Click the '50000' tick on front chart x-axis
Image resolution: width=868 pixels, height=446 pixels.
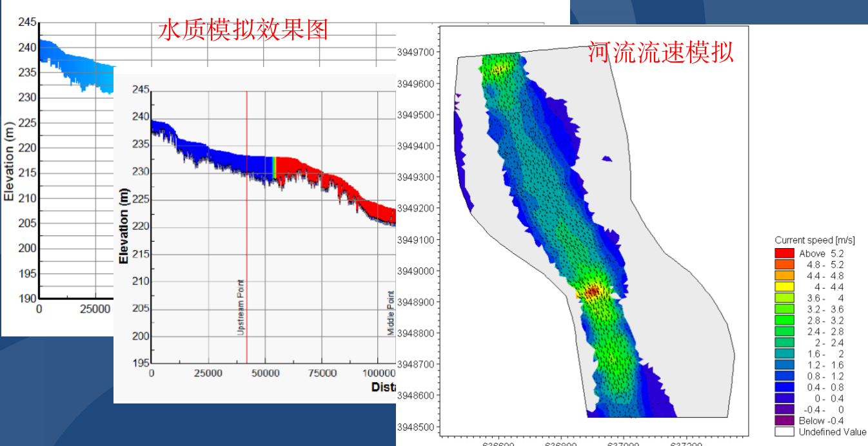(x=266, y=373)
